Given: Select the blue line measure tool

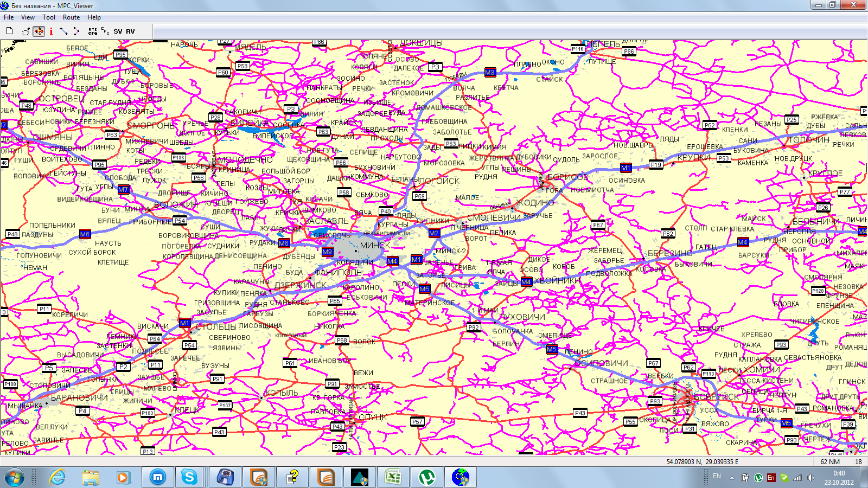Looking at the screenshot, I should (x=63, y=31).
